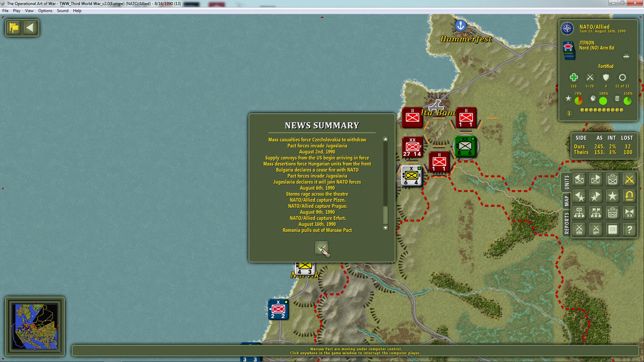Click the shield defense icon
644x362 pixels.
(x=606, y=77)
